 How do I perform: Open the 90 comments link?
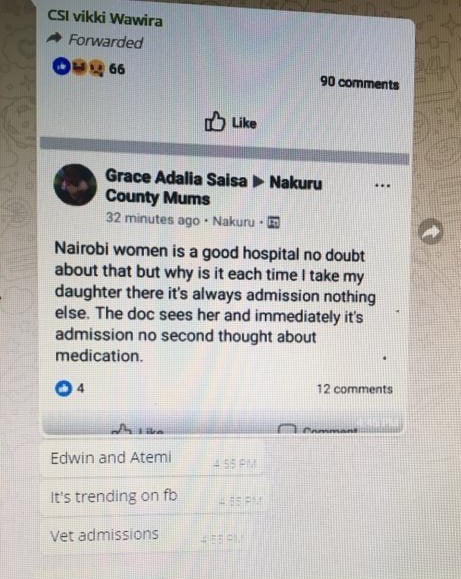[x=359, y=83]
